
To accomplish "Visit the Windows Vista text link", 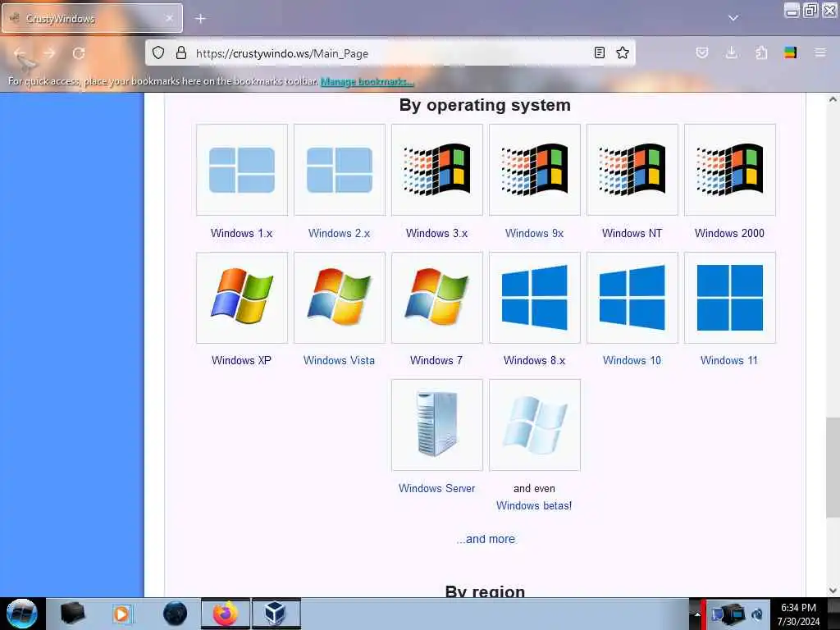I will [x=339, y=361].
